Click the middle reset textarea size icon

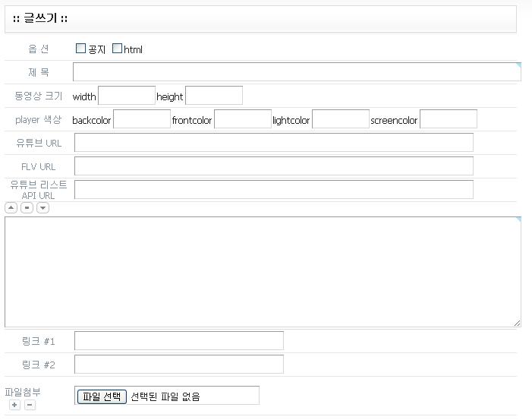pyautogui.click(x=27, y=208)
